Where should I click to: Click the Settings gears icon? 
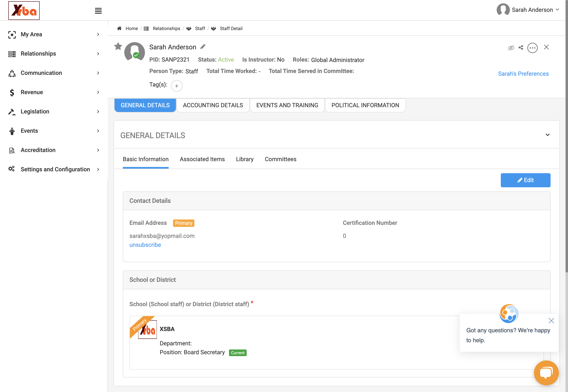[x=12, y=169]
